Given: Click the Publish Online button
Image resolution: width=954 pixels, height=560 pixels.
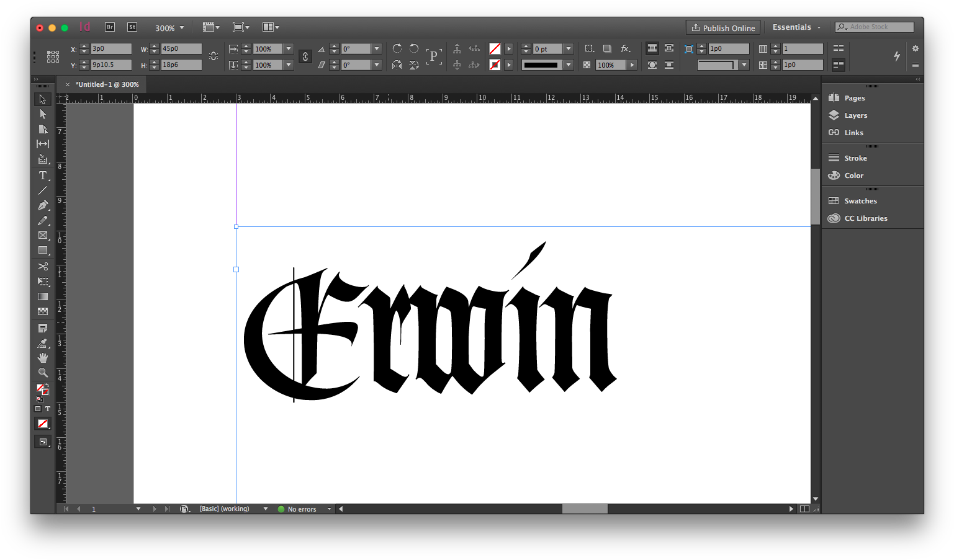Looking at the screenshot, I should [723, 28].
